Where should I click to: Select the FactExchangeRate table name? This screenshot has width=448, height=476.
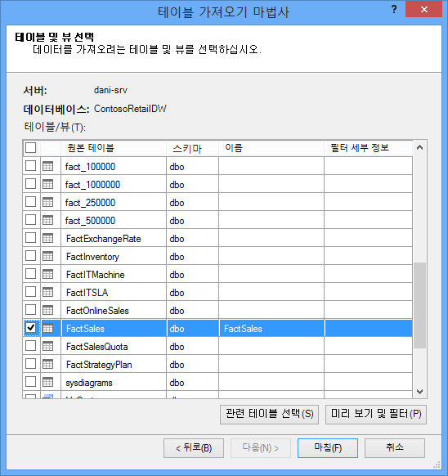(104, 239)
